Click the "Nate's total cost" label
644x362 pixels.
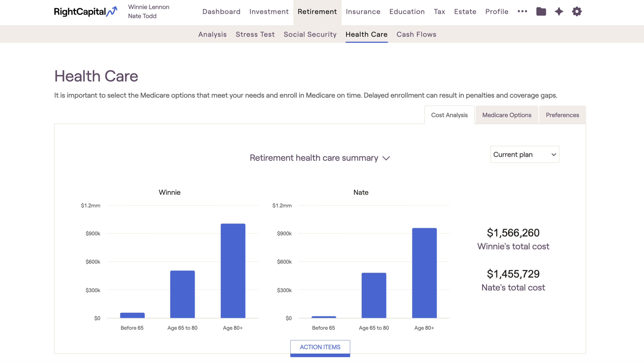(x=513, y=288)
